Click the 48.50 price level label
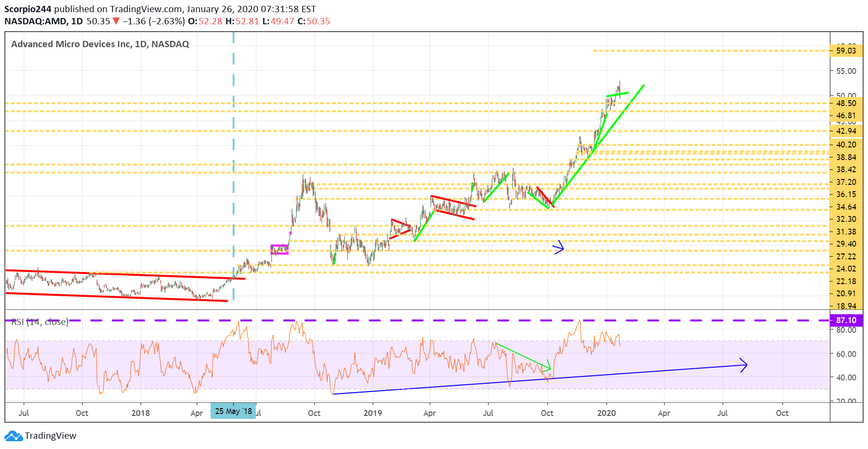This screenshot has height=449, width=868. pos(846,103)
